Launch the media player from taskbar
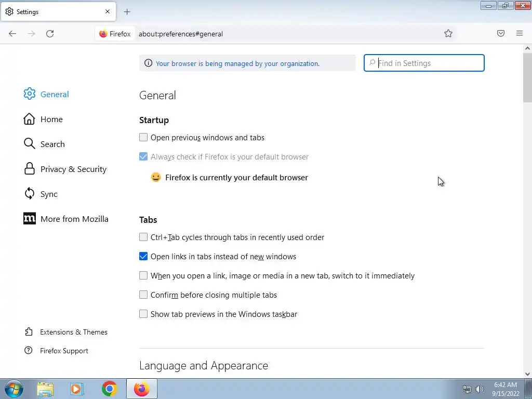 (77, 389)
